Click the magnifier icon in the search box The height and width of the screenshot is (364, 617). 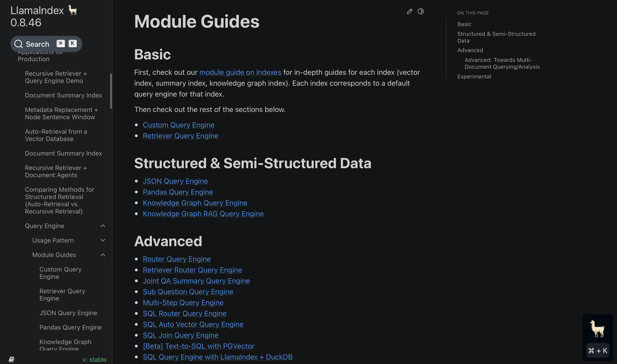(x=18, y=44)
